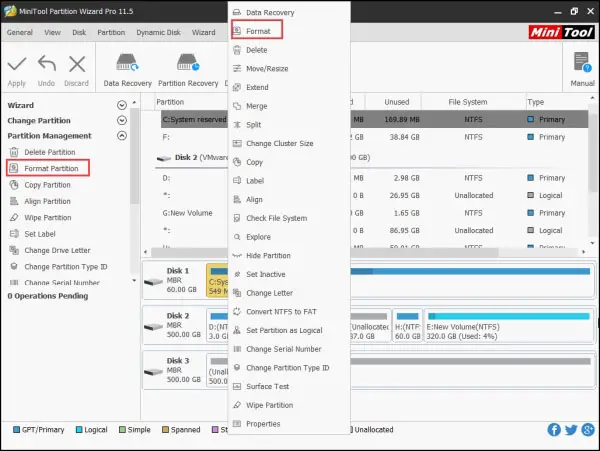This screenshot has width=600, height=451.
Task: Click Change Partition Type ID icon in sidebar
Action: coord(14,266)
